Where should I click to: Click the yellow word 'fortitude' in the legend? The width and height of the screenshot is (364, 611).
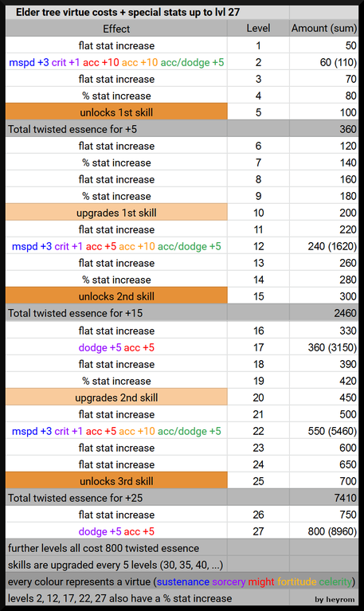[x=296, y=582]
